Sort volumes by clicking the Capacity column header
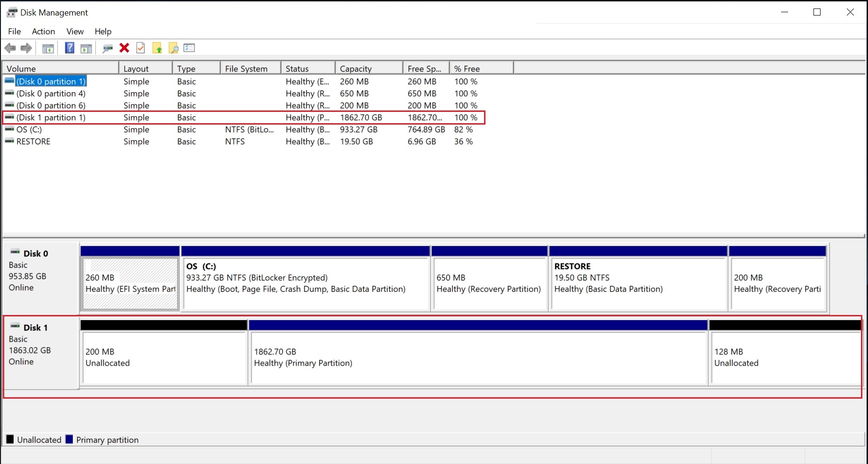 355,68
